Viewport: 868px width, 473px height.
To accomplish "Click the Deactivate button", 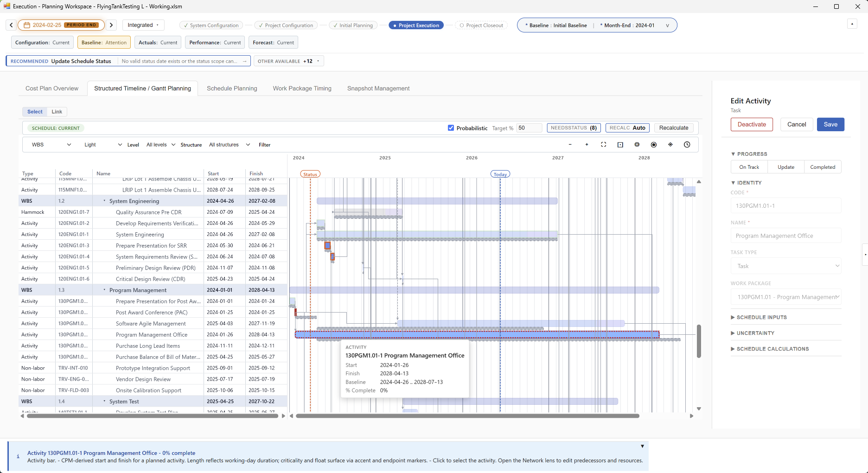I will click(752, 124).
